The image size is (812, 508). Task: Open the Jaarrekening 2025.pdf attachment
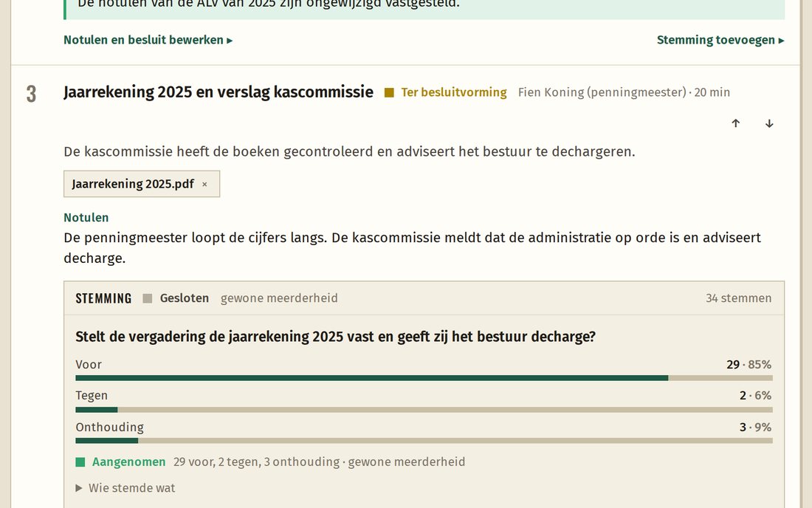point(133,184)
